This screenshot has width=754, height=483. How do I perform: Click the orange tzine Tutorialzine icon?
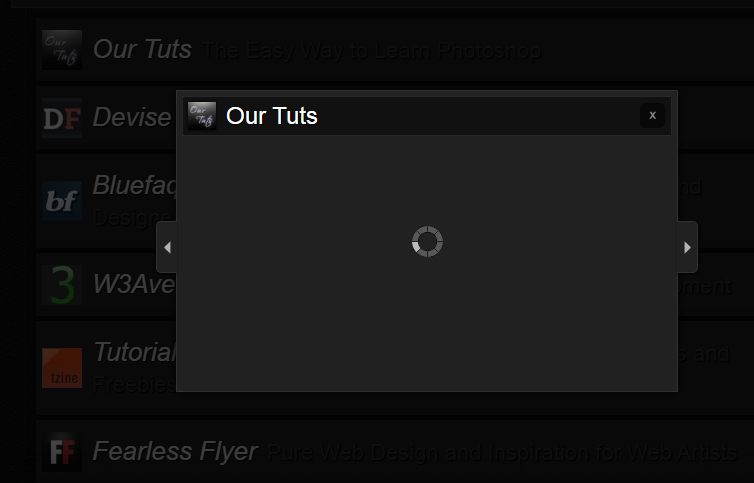click(62, 368)
